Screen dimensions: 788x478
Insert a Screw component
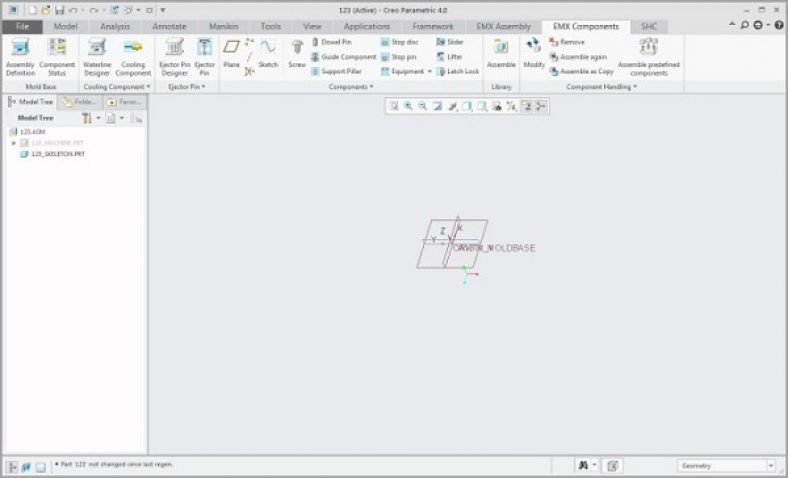pyautogui.click(x=297, y=54)
